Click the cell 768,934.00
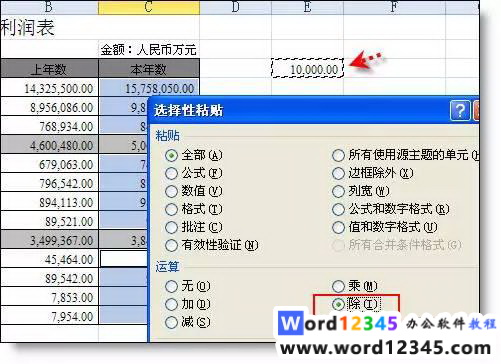 click(49, 126)
